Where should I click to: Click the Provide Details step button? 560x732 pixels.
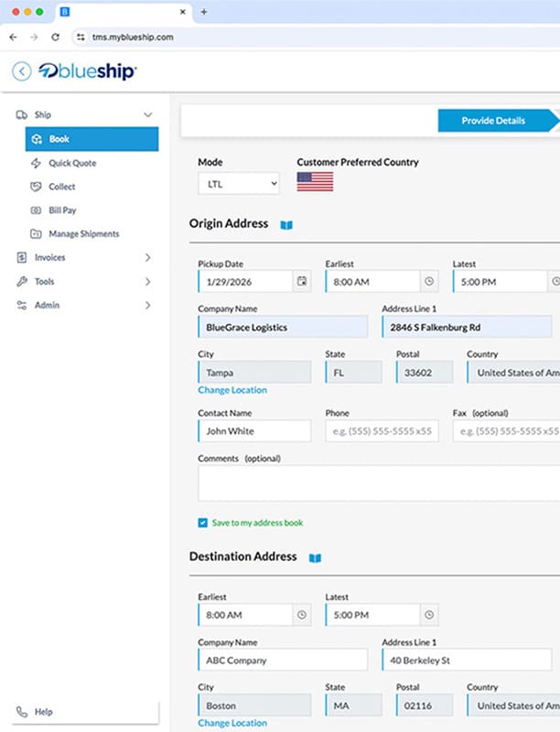tap(494, 121)
